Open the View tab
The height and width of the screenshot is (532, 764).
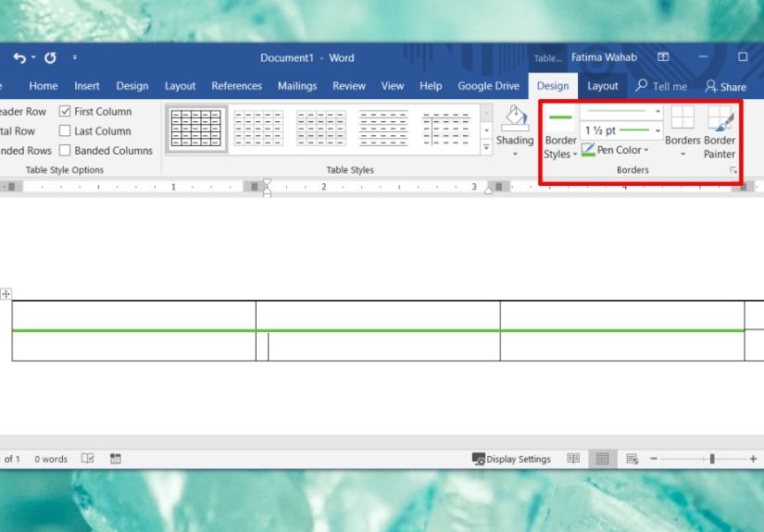393,86
